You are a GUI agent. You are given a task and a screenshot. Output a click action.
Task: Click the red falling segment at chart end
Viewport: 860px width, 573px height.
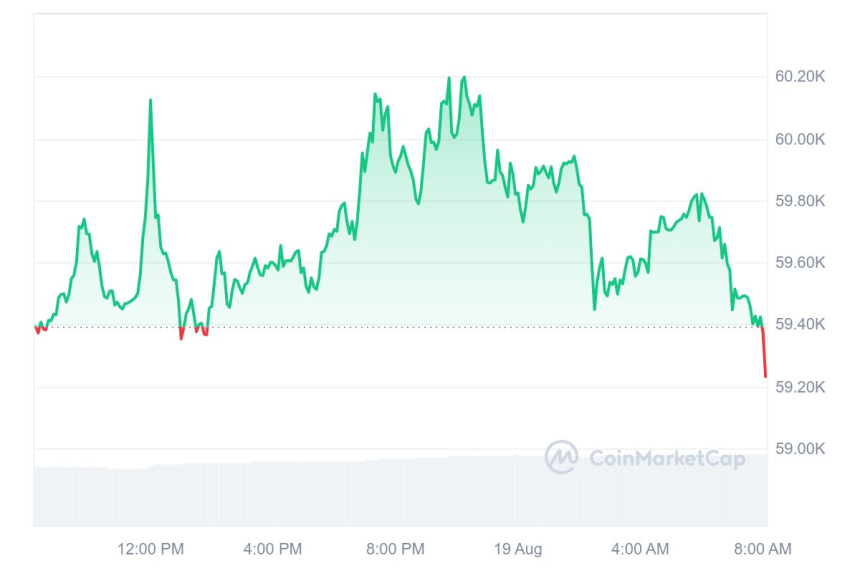[764, 355]
